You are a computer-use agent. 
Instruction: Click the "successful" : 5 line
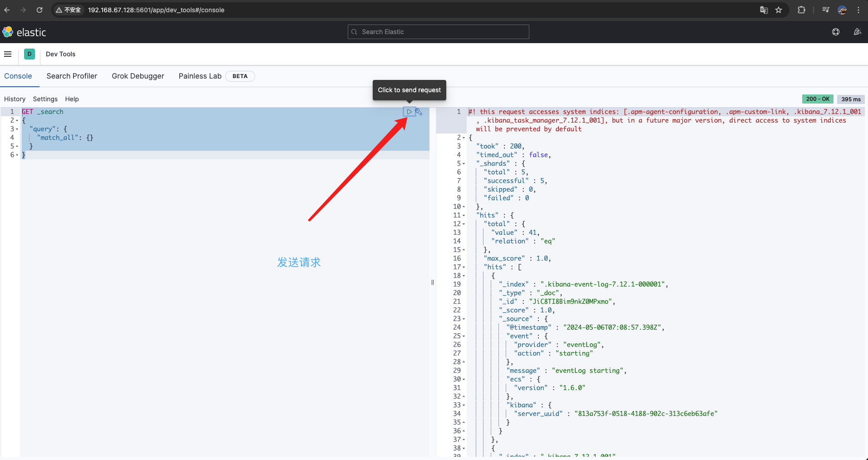point(515,181)
